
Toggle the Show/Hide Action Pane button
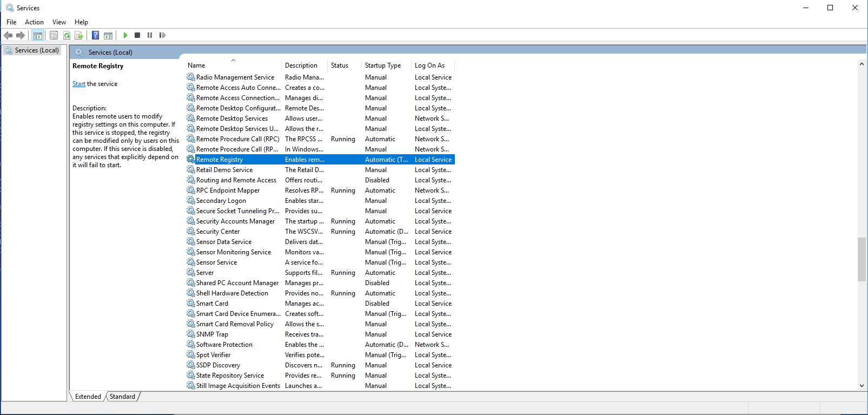point(108,35)
